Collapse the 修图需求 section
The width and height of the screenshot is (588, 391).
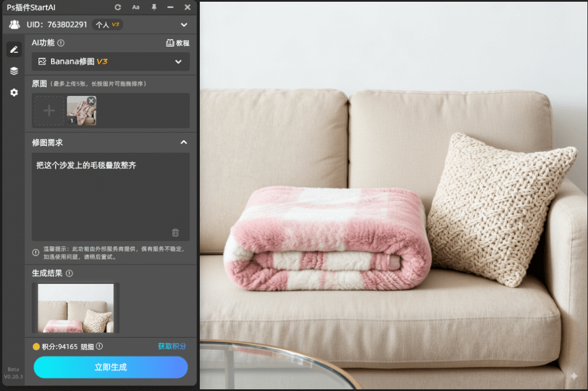(184, 142)
